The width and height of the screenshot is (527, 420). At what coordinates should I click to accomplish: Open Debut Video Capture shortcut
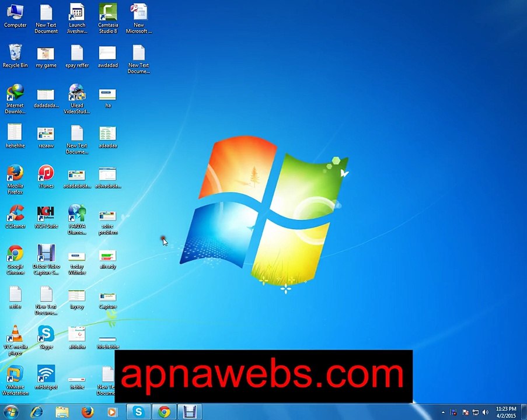point(46,260)
